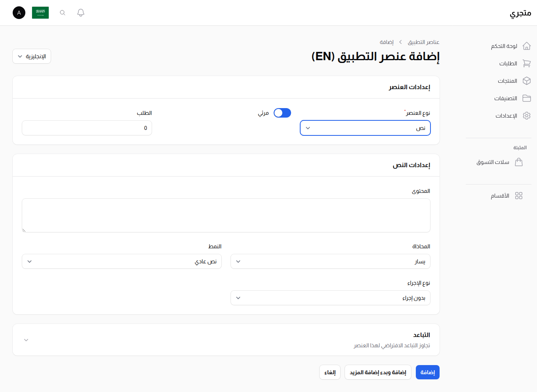The height and width of the screenshot is (392, 537).
Task: Open the نوع الإجراء dropdown
Action: (x=330, y=298)
